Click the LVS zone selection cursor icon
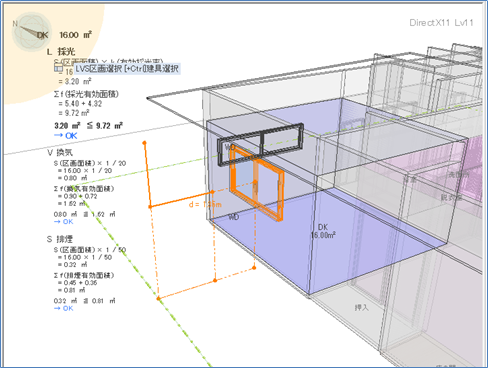This screenshot has height=368, width=488. pyautogui.click(x=58, y=68)
